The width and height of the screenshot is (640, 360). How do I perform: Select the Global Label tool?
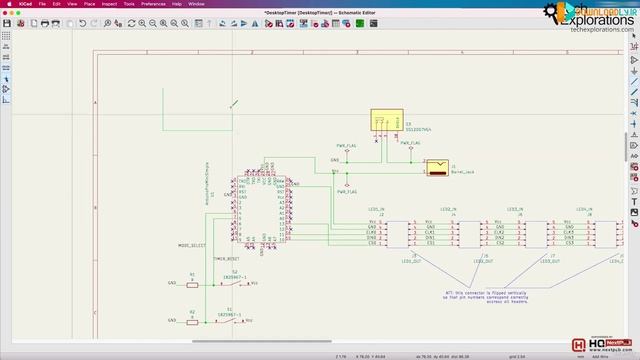point(634,145)
